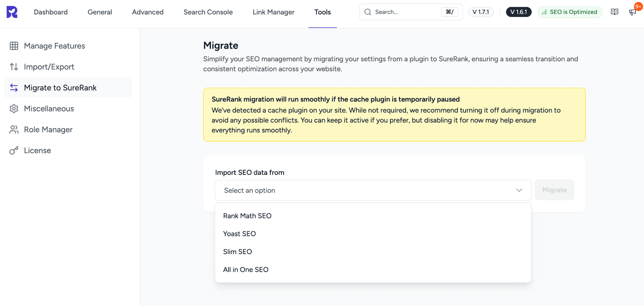
Task: Open the Search Console tab
Action: pos(208,12)
